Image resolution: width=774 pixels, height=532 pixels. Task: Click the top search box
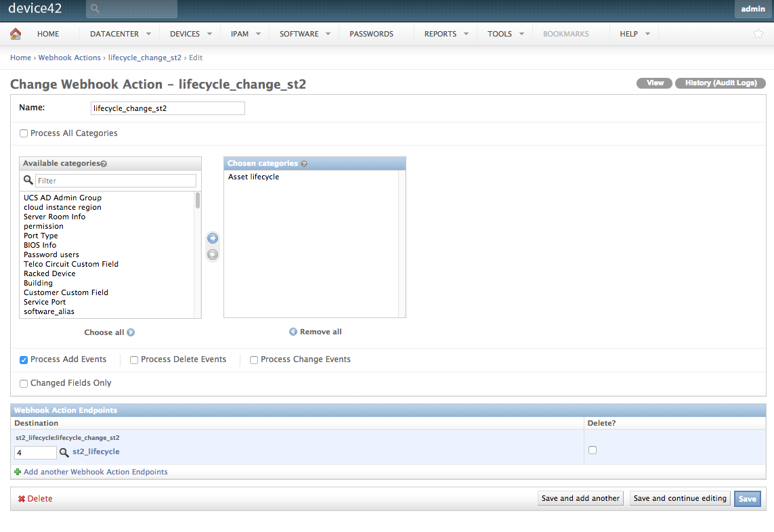click(132, 9)
